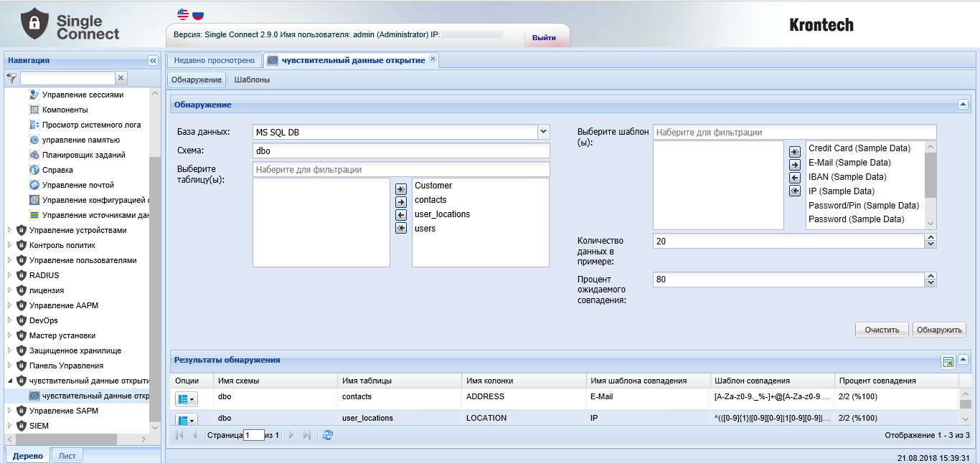Switch language with the US flag icon
Screen dimensions: 980x463
click(x=183, y=14)
